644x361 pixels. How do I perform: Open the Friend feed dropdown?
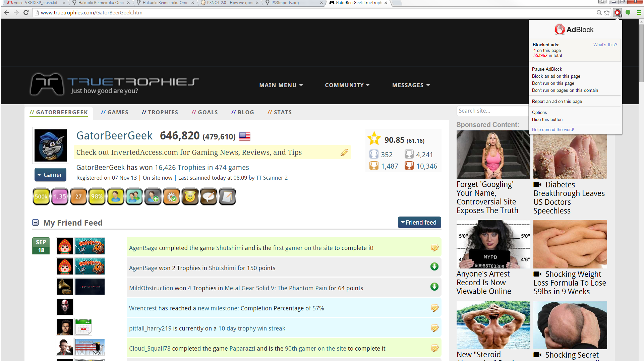pos(419,222)
